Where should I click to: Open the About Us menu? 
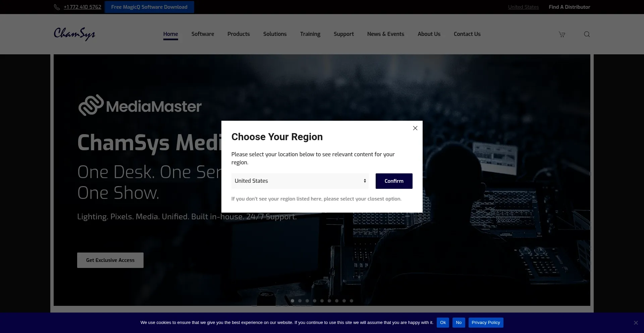[x=429, y=34]
